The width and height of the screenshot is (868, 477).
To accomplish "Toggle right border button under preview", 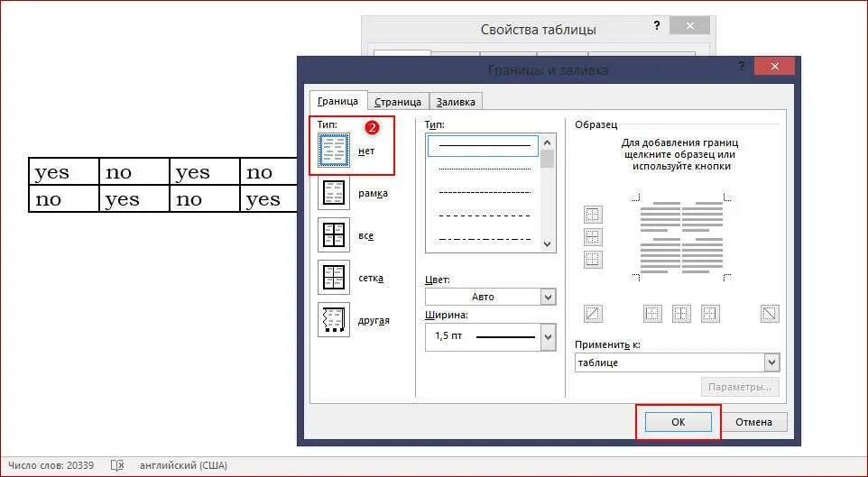I will [710, 314].
